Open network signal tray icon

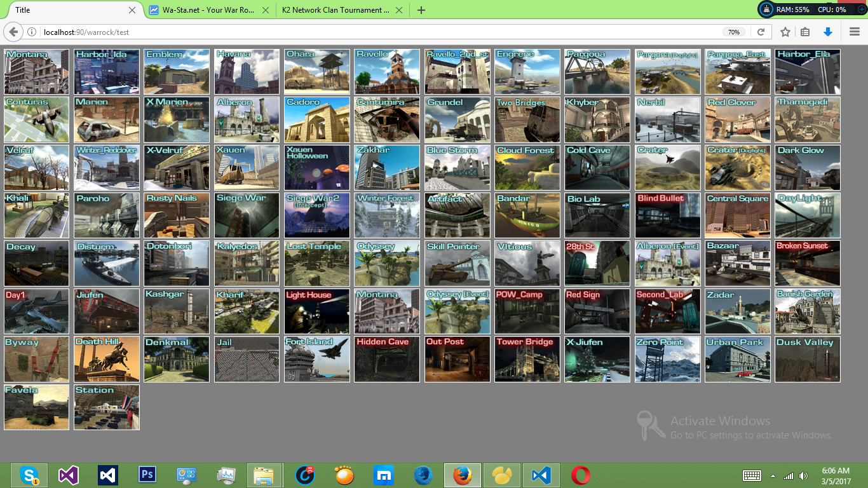click(789, 475)
